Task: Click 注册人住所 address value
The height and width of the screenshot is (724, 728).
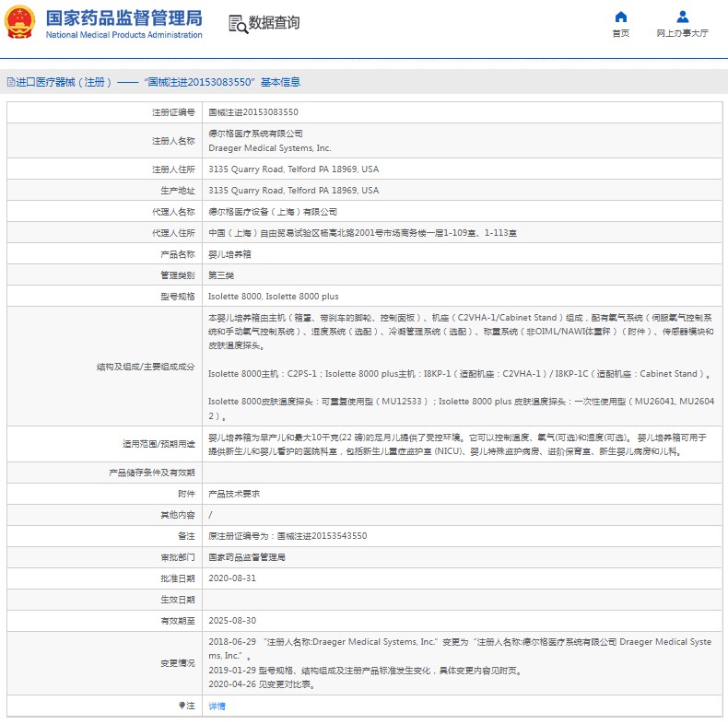Action: click(293, 169)
